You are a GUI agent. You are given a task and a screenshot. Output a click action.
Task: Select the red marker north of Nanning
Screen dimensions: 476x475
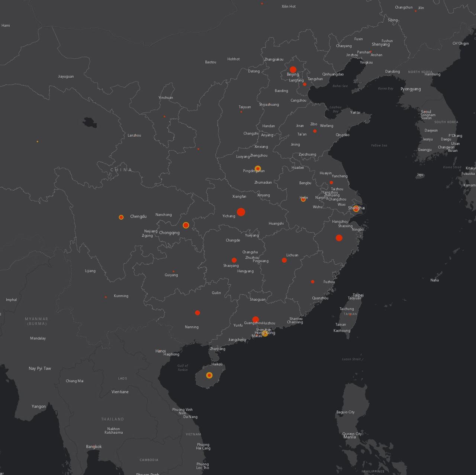(x=197, y=313)
